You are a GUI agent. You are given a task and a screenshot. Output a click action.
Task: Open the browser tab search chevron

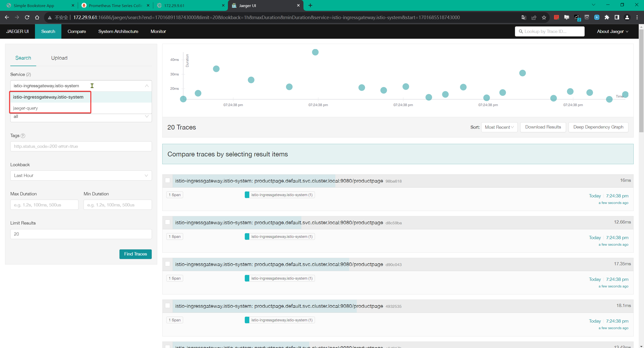pos(593,5)
